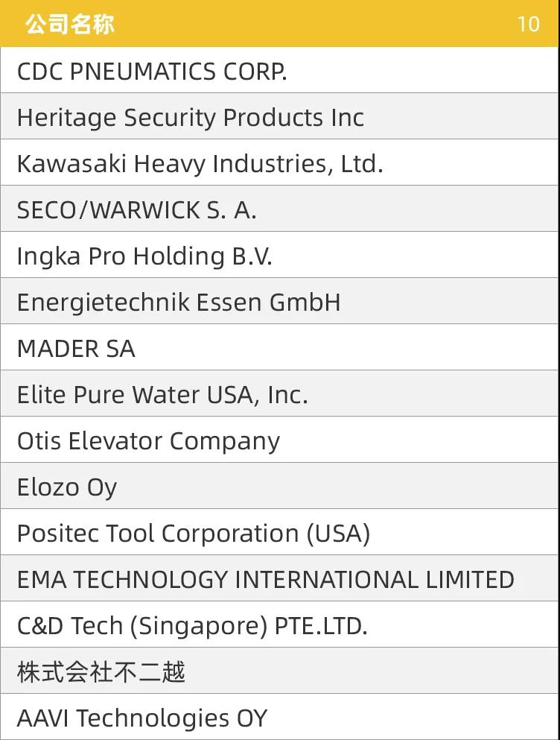Image resolution: width=560 pixels, height=740 pixels.
Task: Click the word Positec in the list
Action: [58, 534]
